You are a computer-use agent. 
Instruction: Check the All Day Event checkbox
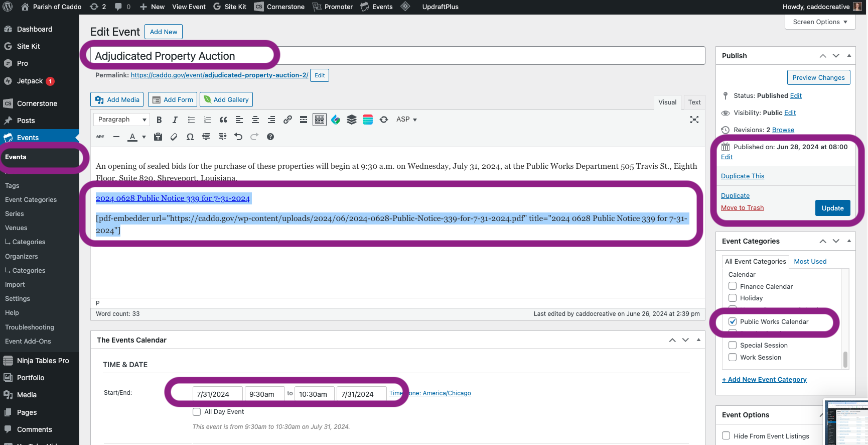[x=197, y=412]
